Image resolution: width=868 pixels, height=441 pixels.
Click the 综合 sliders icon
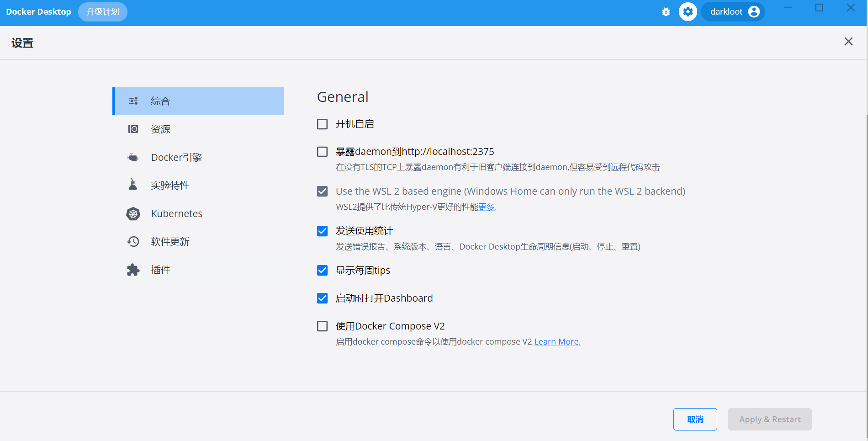[133, 101]
